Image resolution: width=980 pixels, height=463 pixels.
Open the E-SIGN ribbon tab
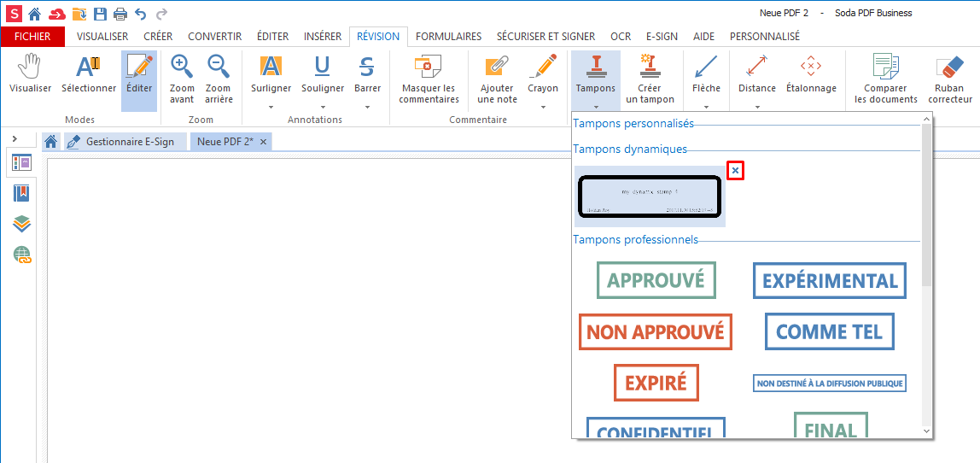pos(662,36)
